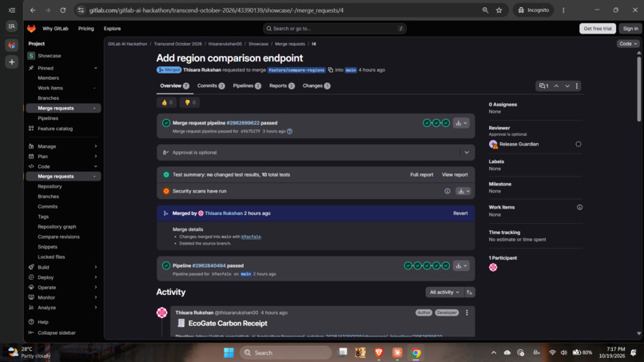Viewport: 644px width, 362px height.
Task: Open Repository graph in sidebar
Action: [x=57, y=227]
